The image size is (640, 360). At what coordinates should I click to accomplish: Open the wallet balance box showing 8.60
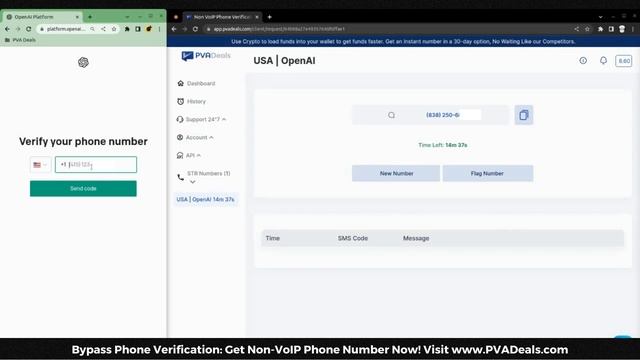coord(624,61)
